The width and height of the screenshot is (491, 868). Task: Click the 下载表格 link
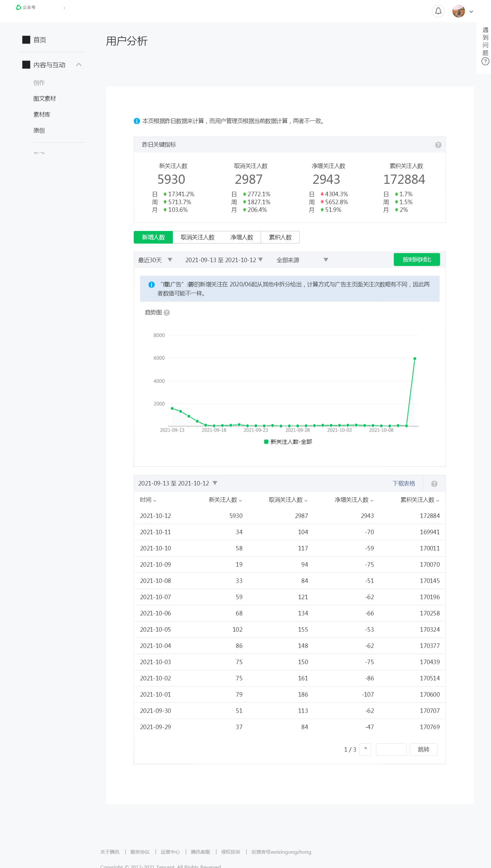403,484
